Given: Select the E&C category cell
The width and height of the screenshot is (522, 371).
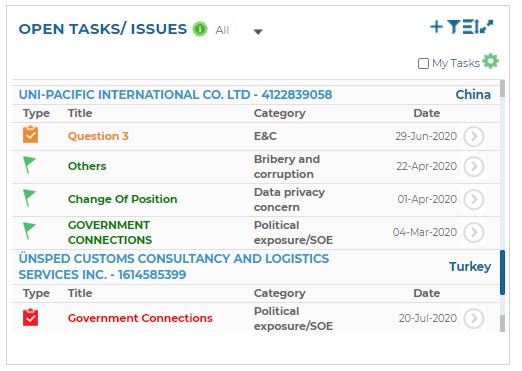Looking at the screenshot, I should 265,136.
